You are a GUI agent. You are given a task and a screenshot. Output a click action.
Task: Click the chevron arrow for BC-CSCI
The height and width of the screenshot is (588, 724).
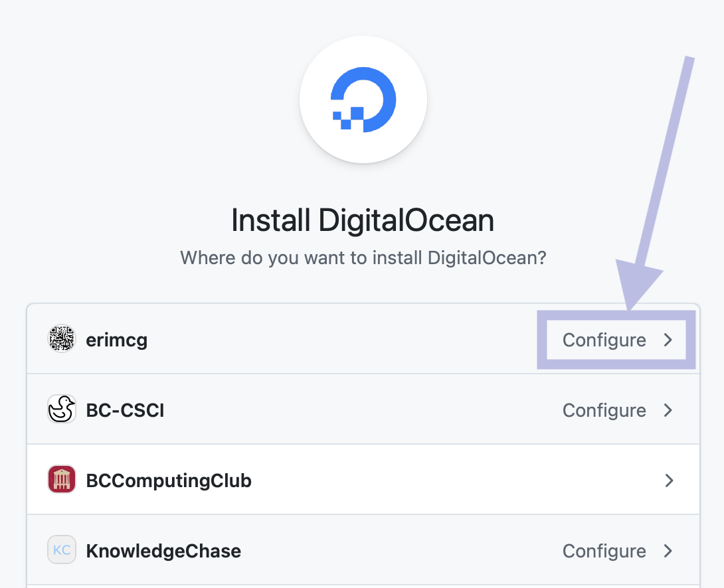tap(668, 410)
